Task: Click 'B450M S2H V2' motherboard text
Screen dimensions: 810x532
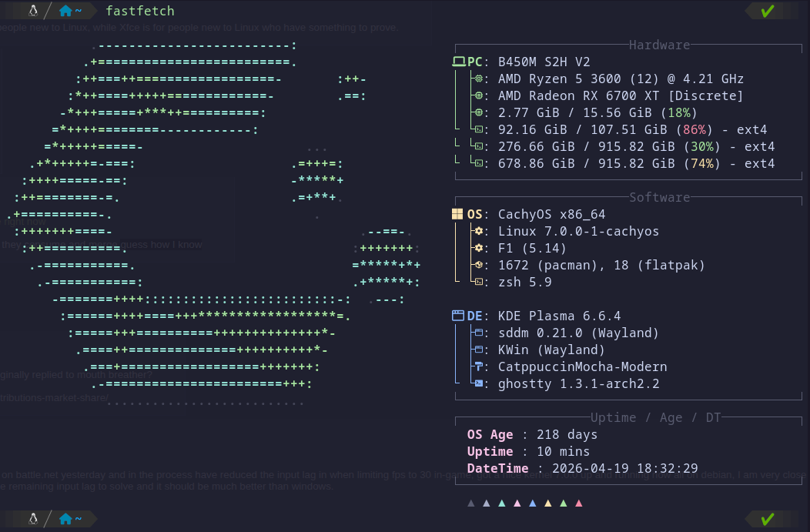Action: point(544,62)
